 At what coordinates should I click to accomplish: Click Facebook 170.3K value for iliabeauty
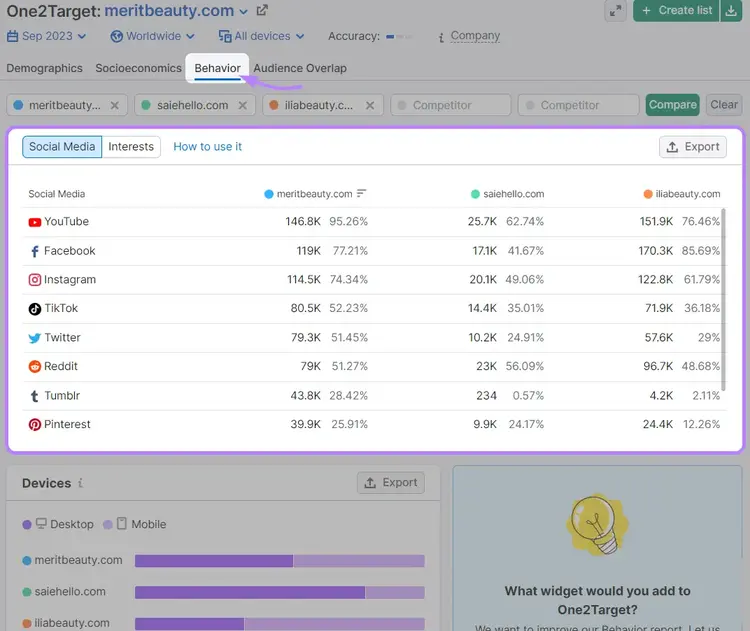click(x=655, y=251)
